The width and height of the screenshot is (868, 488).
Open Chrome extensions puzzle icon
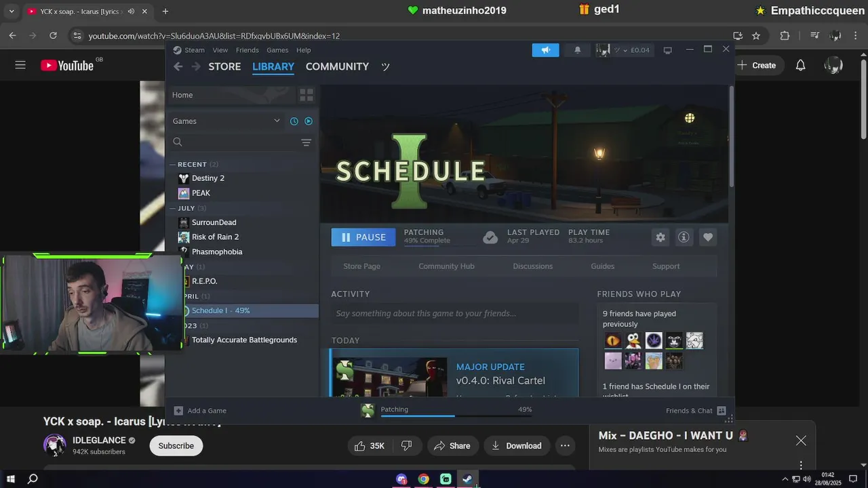click(x=785, y=35)
